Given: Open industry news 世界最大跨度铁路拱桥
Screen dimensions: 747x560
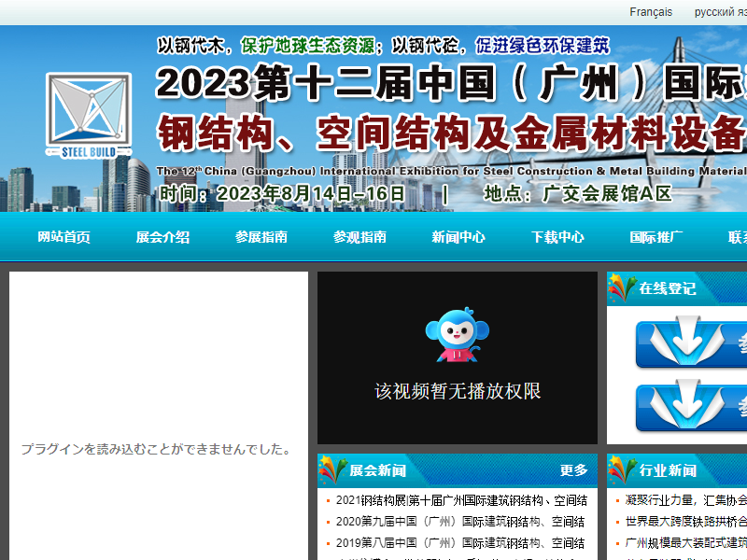Looking at the screenshot, I should (x=686, y=522).
